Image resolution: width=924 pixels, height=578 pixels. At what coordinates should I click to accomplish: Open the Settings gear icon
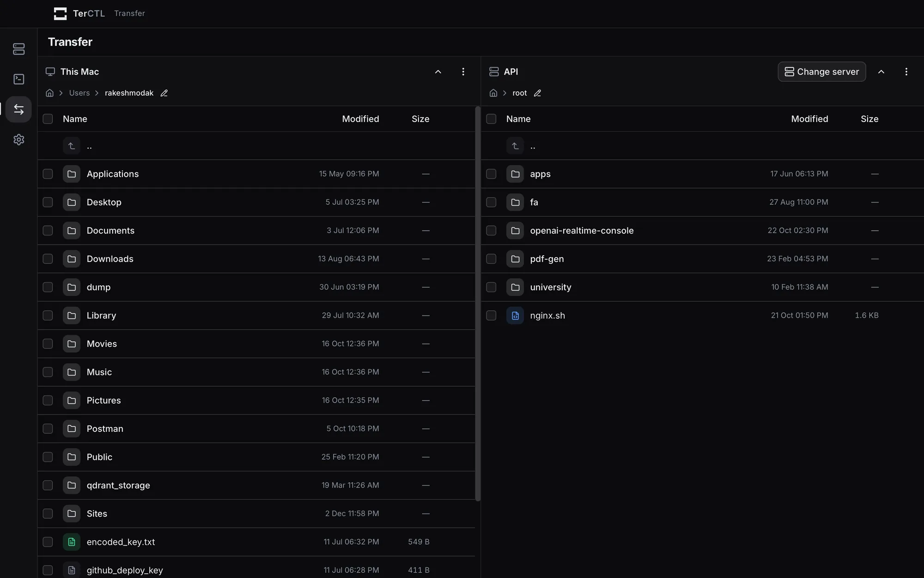19,140
